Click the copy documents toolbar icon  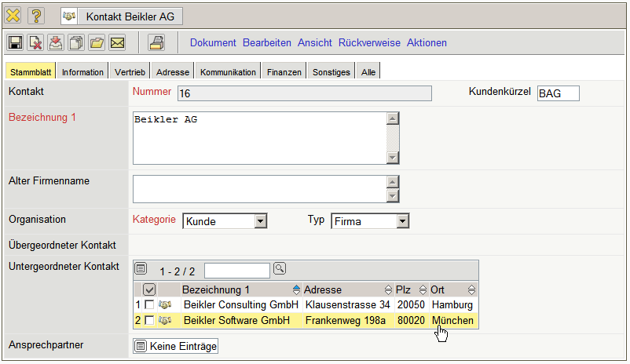point(76,42)
